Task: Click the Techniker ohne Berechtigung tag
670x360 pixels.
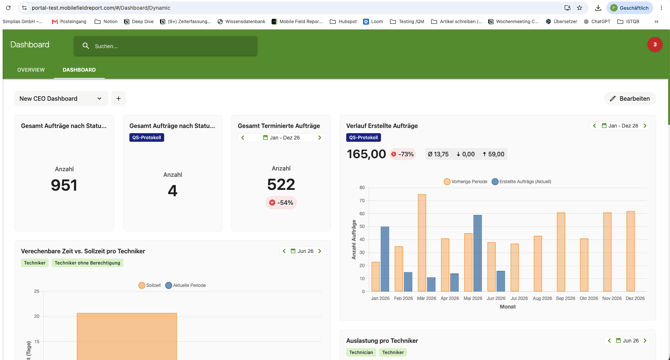Action: click(87, 263)
